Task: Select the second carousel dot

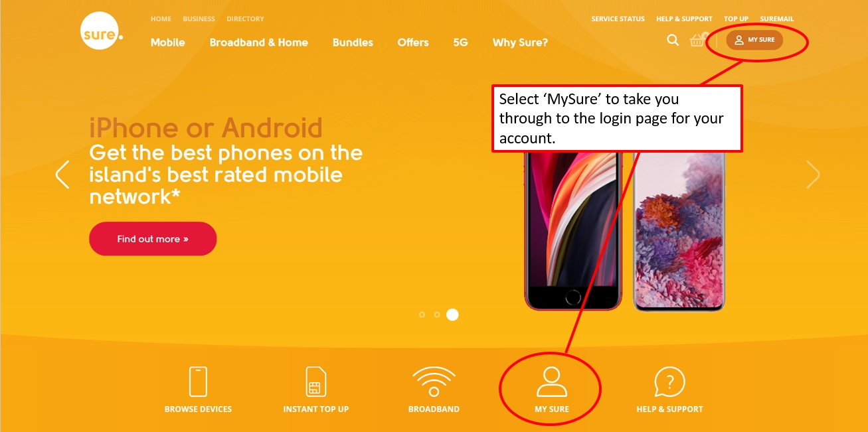Action: point(437,315)
